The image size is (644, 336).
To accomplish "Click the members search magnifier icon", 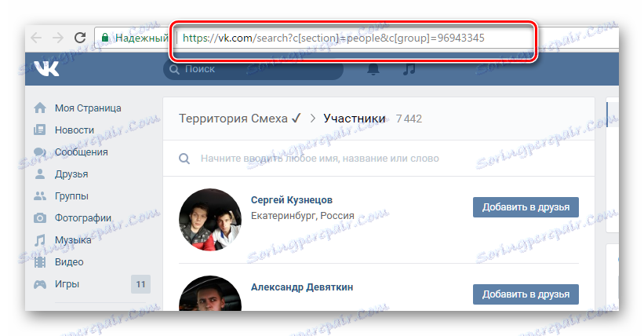I will click(x=184, y=159).
